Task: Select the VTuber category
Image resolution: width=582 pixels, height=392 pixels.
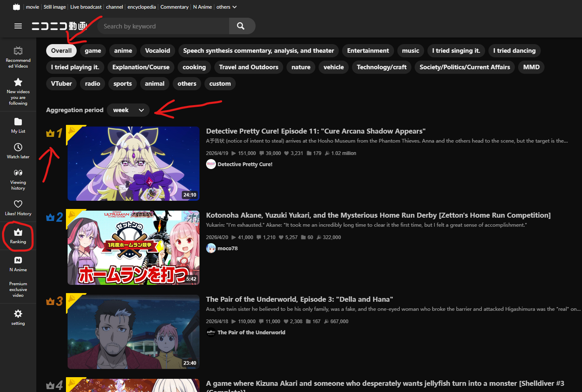Action: point(61,84)
